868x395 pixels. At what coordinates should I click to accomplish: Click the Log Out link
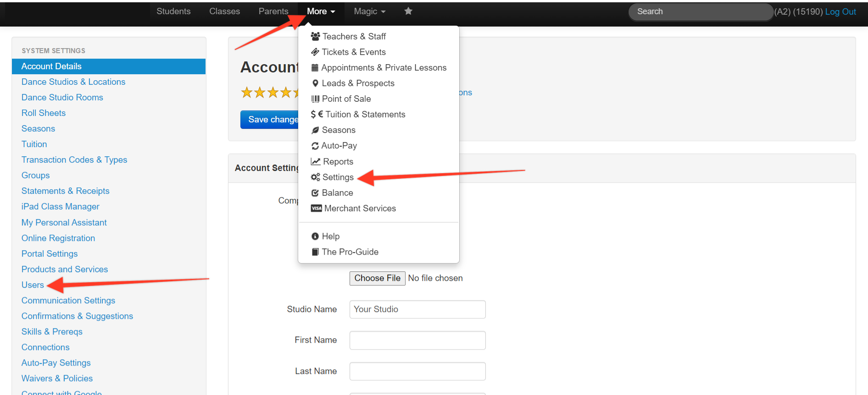coord(840,12)
